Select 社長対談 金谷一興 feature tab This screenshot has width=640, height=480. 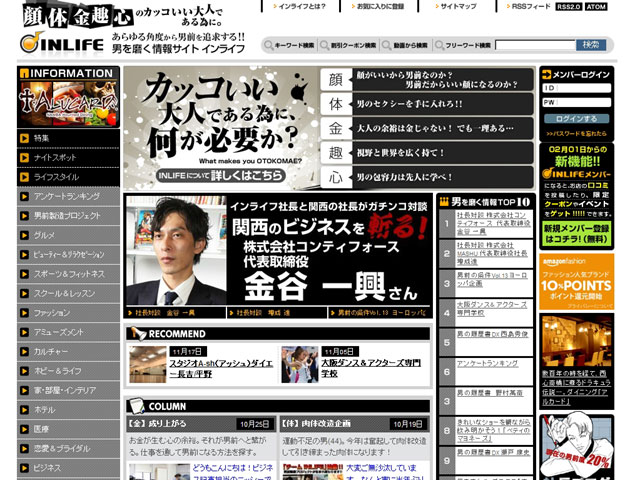175,313
